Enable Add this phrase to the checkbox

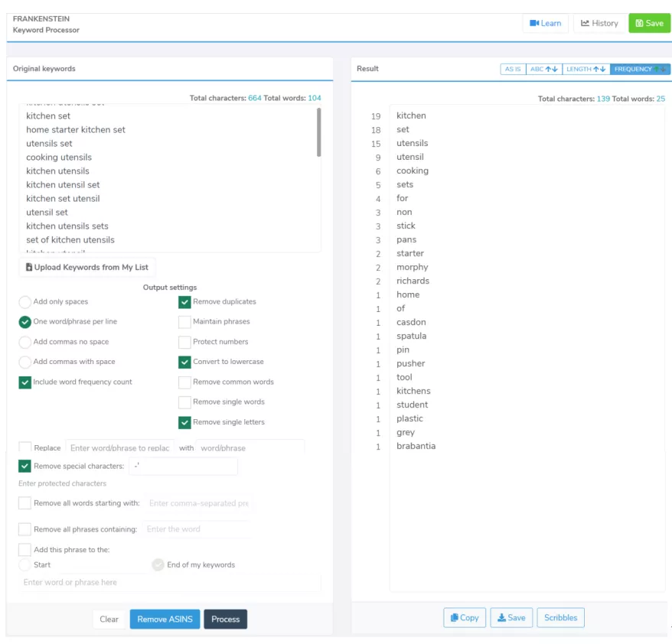24,549
